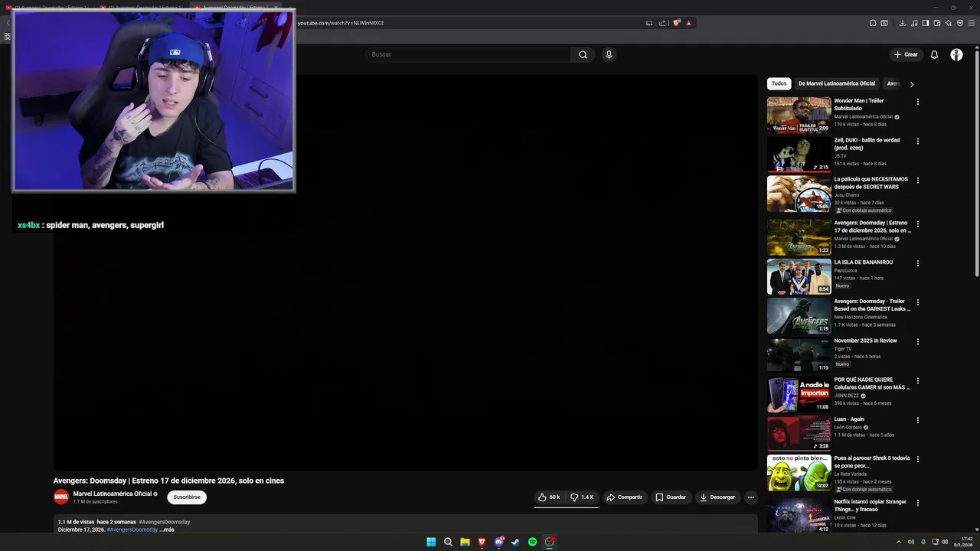
Task: Open Netflix intentó copiar Stranger Things video
Action: click(x=870, y=506)
